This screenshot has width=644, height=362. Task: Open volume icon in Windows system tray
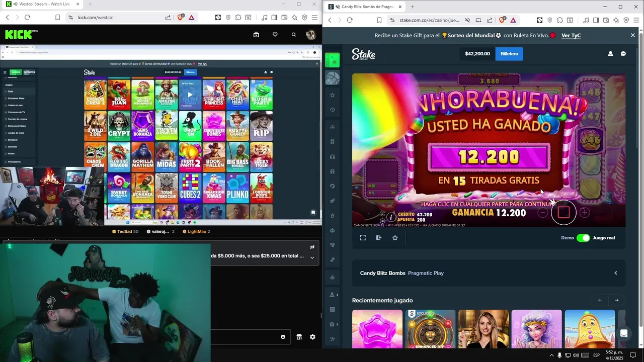(576, 355)
